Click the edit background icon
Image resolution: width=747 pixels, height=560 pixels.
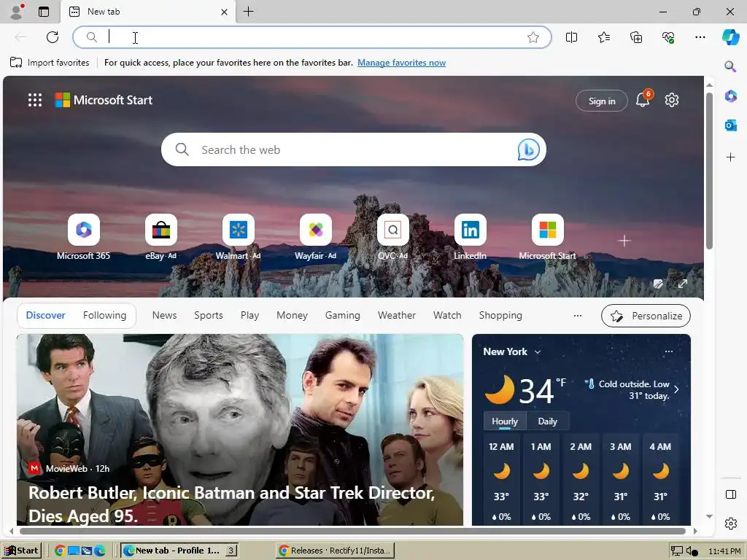coord(659,284)
